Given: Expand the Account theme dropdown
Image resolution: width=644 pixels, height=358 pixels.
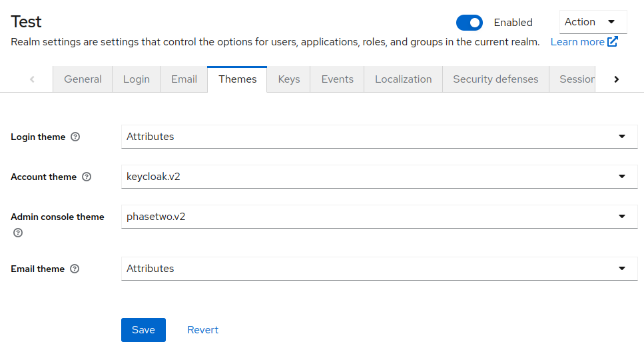Looking at the screenshot, I should (x=377, y=177).
